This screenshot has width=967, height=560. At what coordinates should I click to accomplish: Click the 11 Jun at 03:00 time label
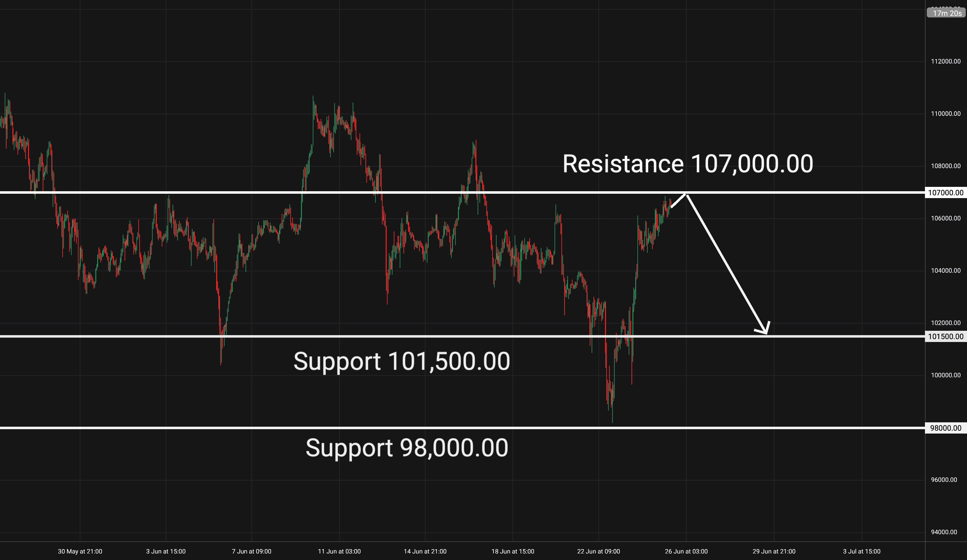(x=339, y=551)
